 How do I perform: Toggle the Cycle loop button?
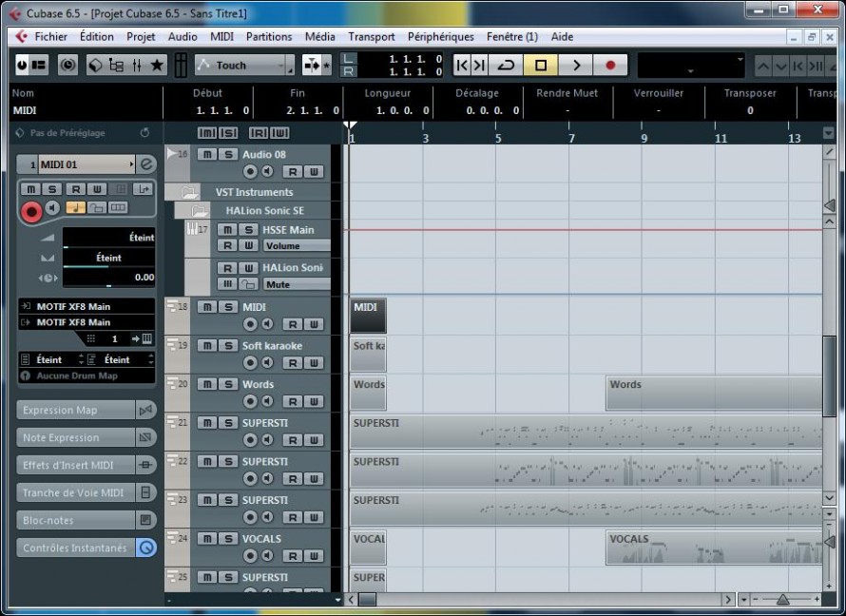click(506, 66)
